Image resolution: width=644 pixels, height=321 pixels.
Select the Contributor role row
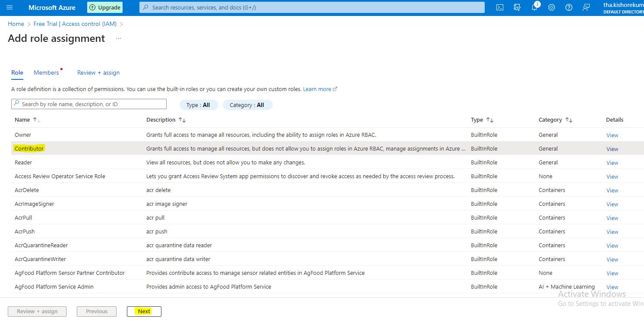(29, 149)
